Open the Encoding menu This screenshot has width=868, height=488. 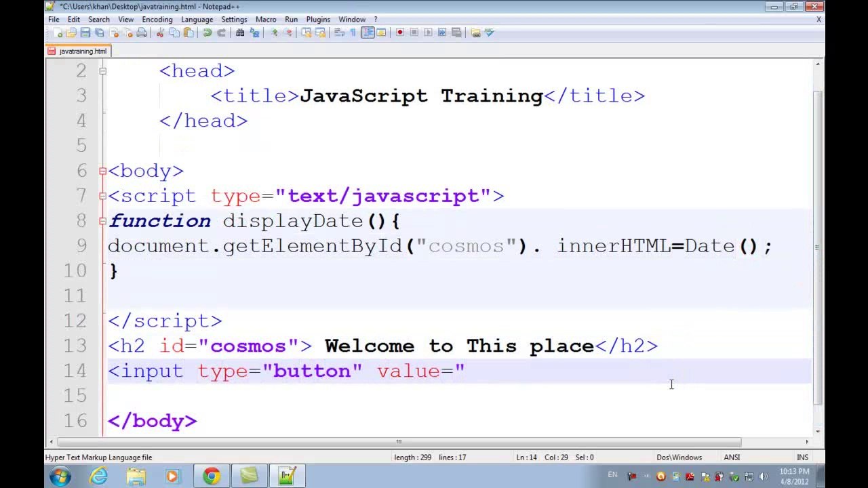(157, 20)
